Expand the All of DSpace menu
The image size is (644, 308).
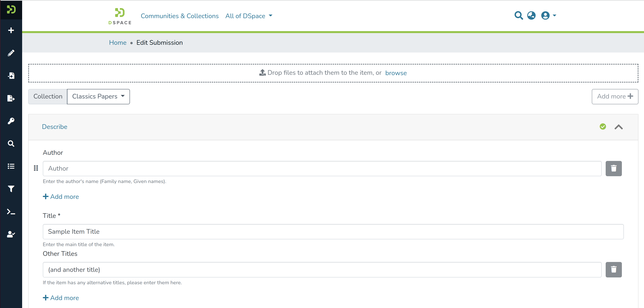click(x=248, y=16)
